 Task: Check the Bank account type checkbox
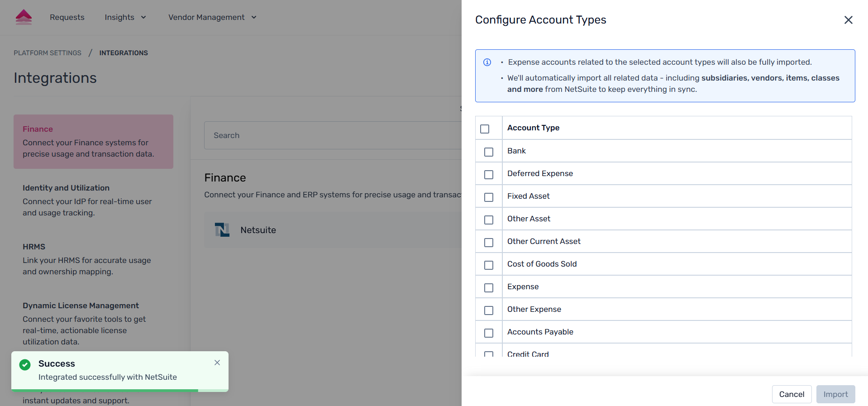click(489, 152)
